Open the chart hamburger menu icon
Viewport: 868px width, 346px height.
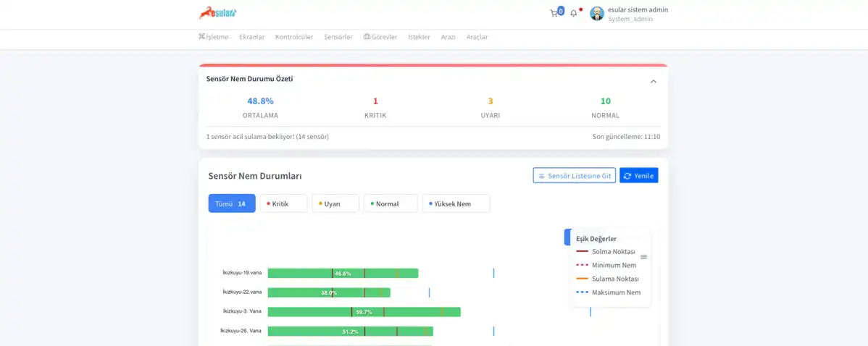click(644, 257)
